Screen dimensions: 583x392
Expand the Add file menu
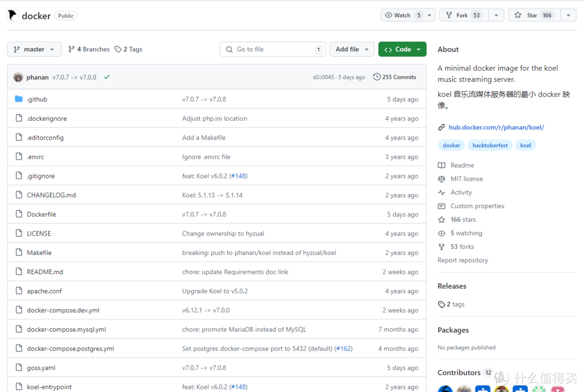[352, 49]
